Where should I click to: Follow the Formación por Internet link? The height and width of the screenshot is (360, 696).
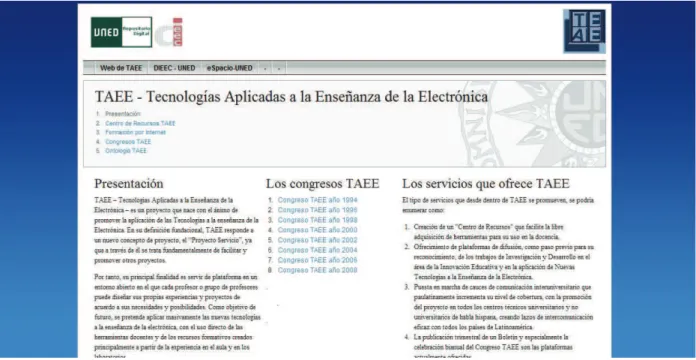click(135, 132)
